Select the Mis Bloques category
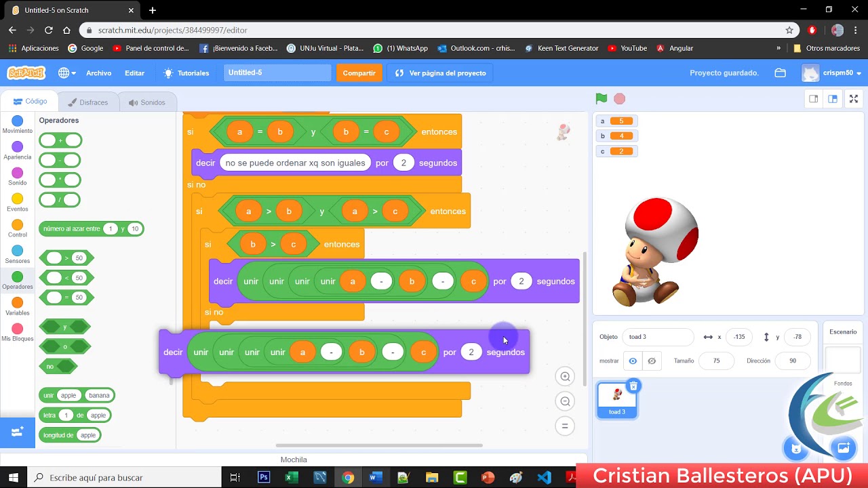 pyautogui.click(x=18, y=333)
